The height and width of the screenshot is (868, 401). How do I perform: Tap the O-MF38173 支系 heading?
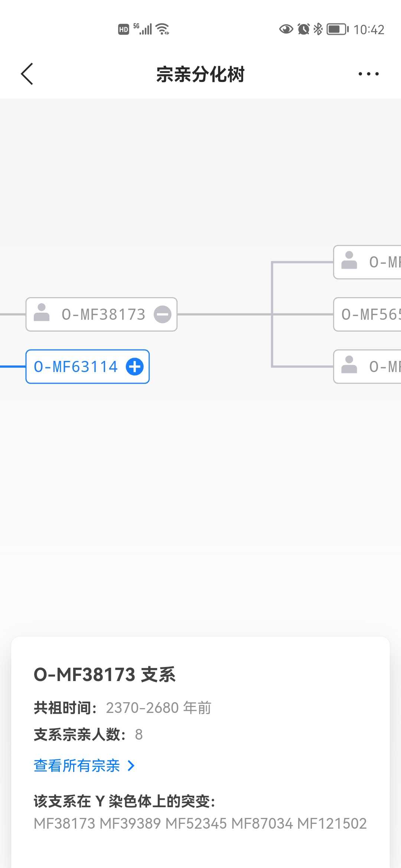(104, 674)
